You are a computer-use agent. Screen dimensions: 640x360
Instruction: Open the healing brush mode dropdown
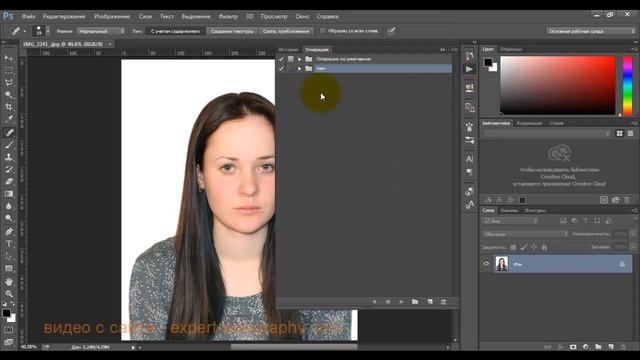pos(101,31)
